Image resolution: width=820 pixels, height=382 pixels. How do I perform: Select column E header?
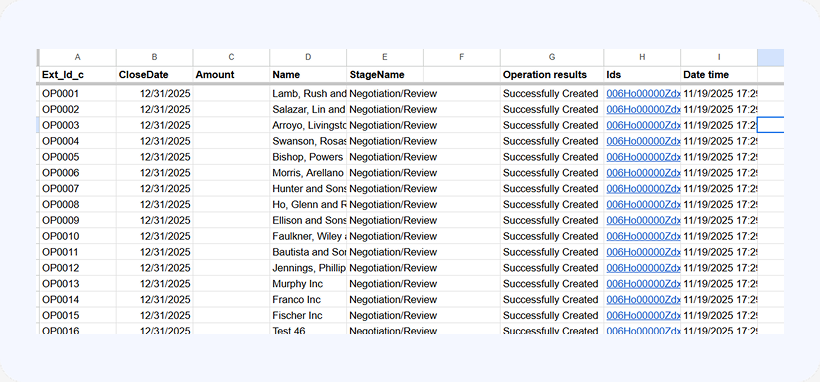point(385,57)
